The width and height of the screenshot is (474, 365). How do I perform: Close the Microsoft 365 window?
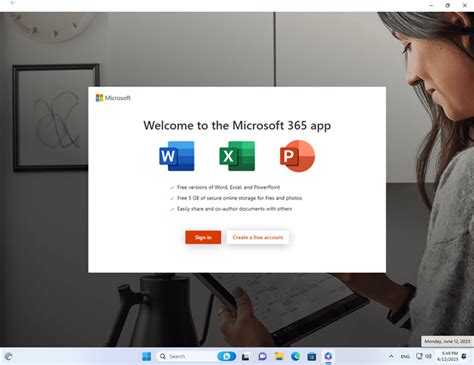(465, 5)
